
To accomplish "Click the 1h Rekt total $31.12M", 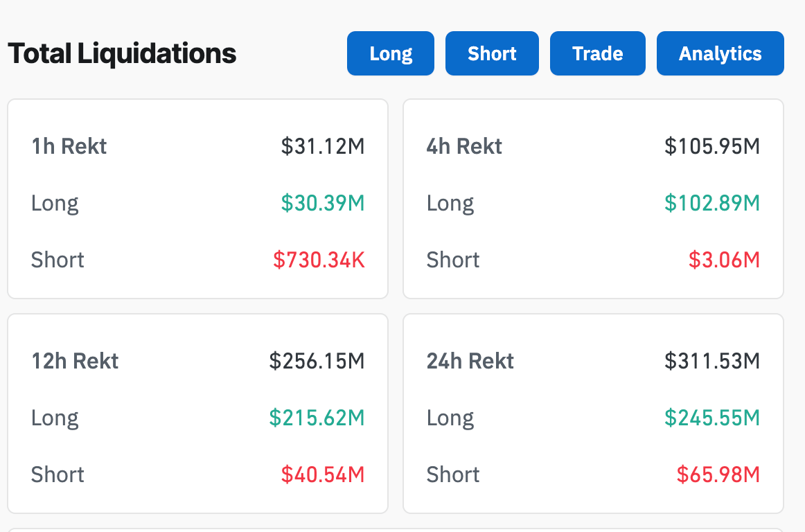I will (323, 146).
